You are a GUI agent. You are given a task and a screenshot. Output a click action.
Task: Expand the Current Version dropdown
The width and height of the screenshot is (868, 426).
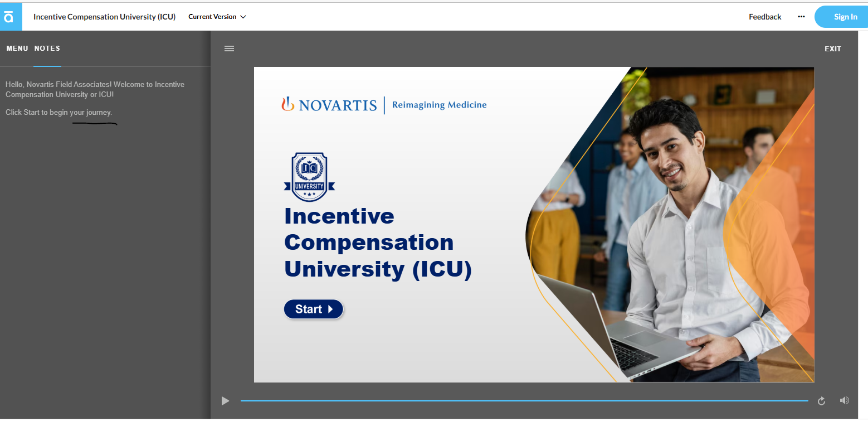pos(217,17)
